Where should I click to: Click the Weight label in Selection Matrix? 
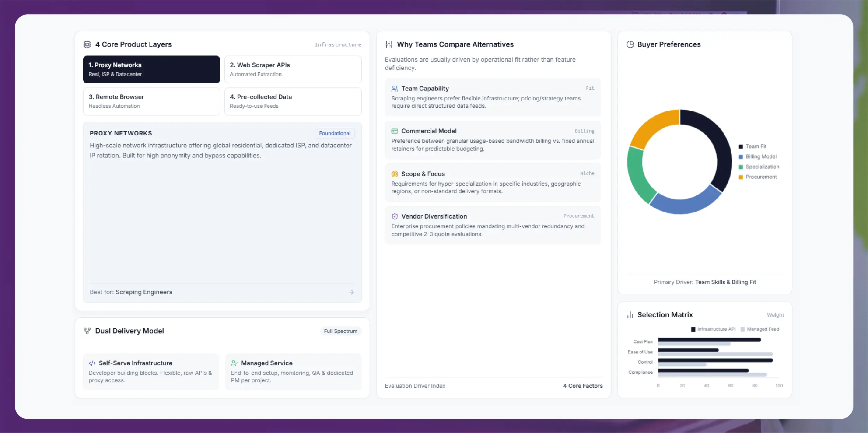click(x=775, y=315)
